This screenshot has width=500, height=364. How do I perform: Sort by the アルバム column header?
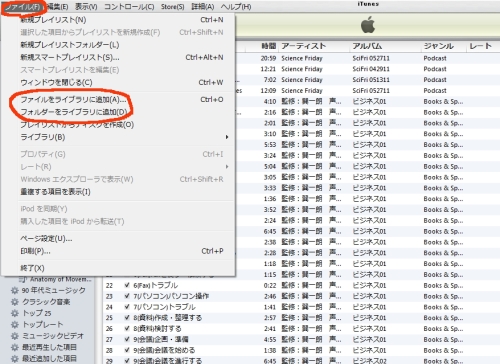click(x=367, y=46)
